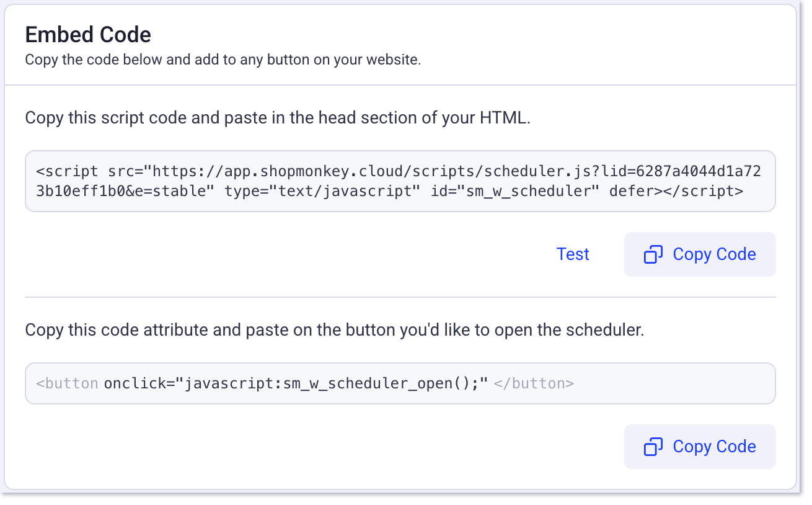Image resolution: width=812 pixels, height=505 pixels.
Task: Click copy icon beside the Test link
Action: (x=653, y=254)
